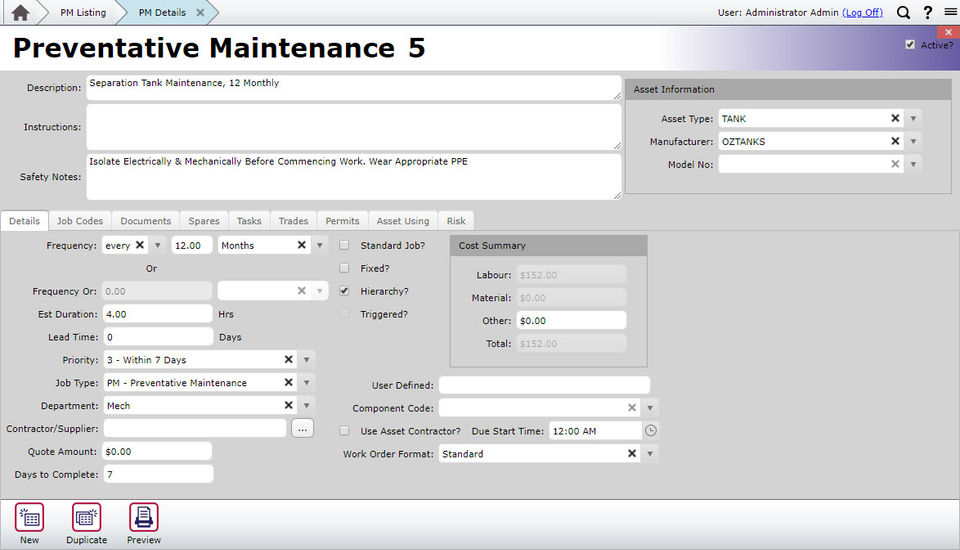Click the Contractor/Supplier browse button

[302, 428]
